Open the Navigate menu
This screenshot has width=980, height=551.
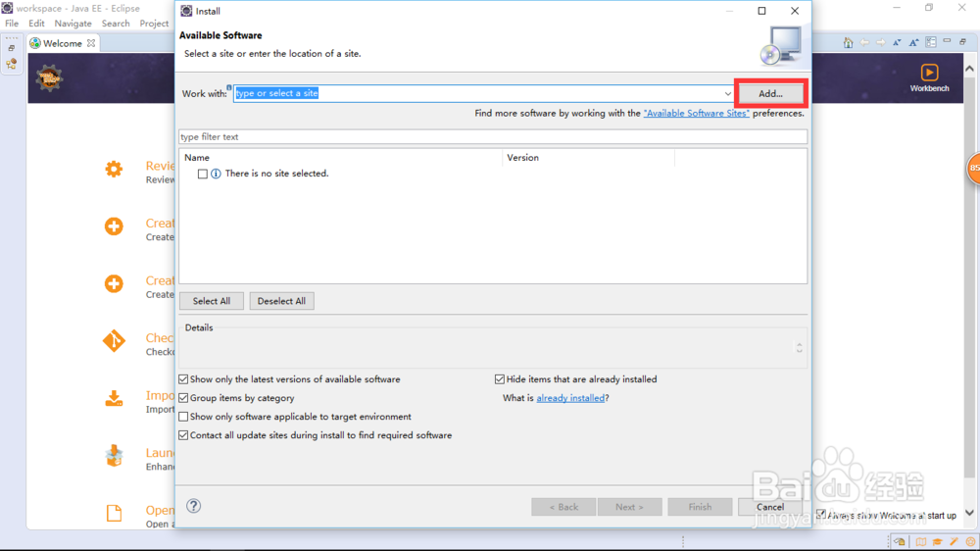click(73, 24)
